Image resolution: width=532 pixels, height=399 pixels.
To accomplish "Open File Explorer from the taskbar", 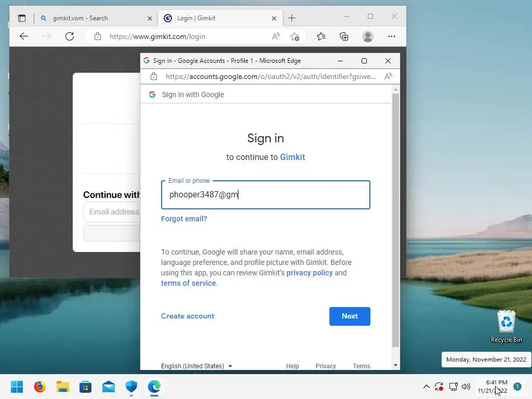I will click(63, 387).
